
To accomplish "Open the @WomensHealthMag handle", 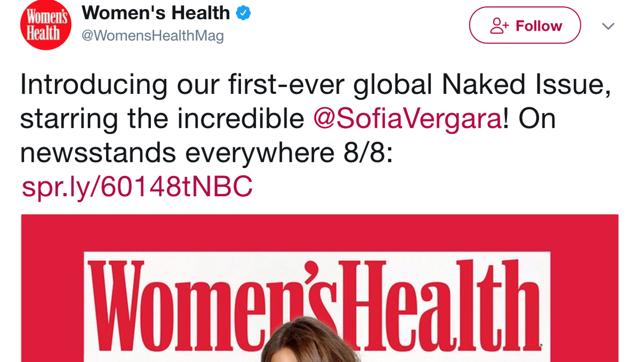I will 152,36.
